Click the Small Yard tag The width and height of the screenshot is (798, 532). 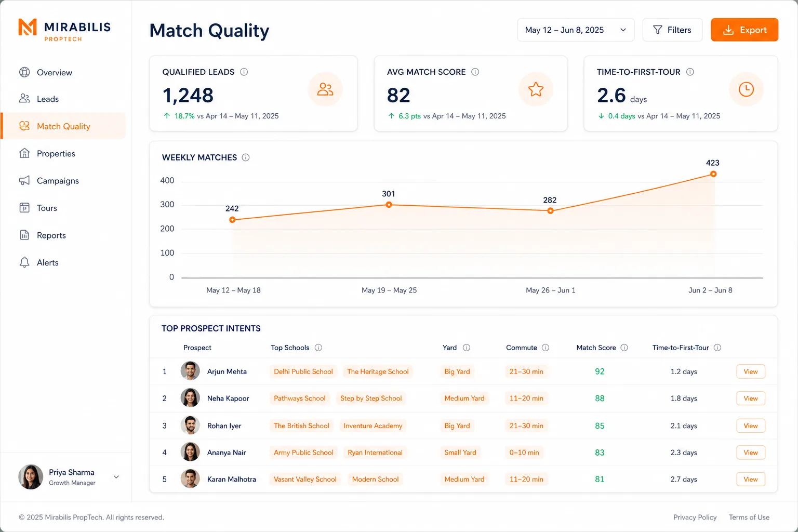point(460,453)
